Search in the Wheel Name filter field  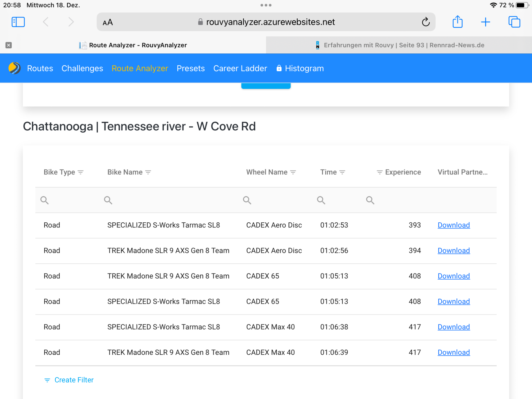pos(275,200)
